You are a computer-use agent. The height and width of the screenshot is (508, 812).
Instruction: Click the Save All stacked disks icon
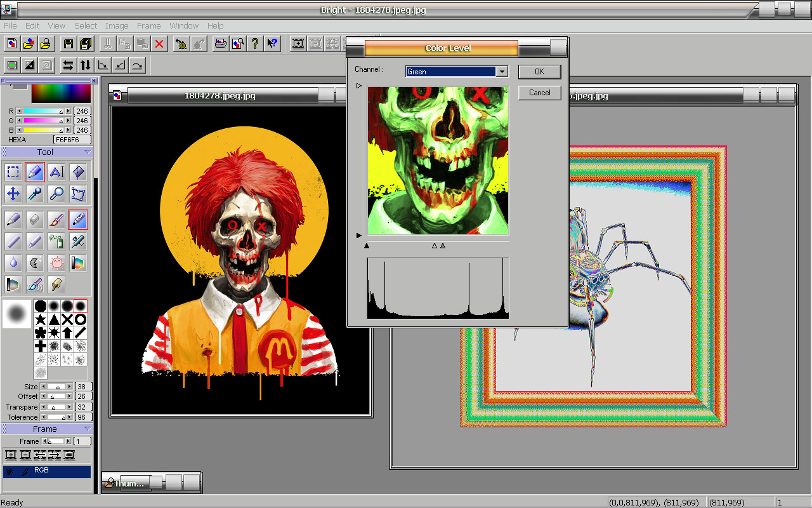click(86, 43)
